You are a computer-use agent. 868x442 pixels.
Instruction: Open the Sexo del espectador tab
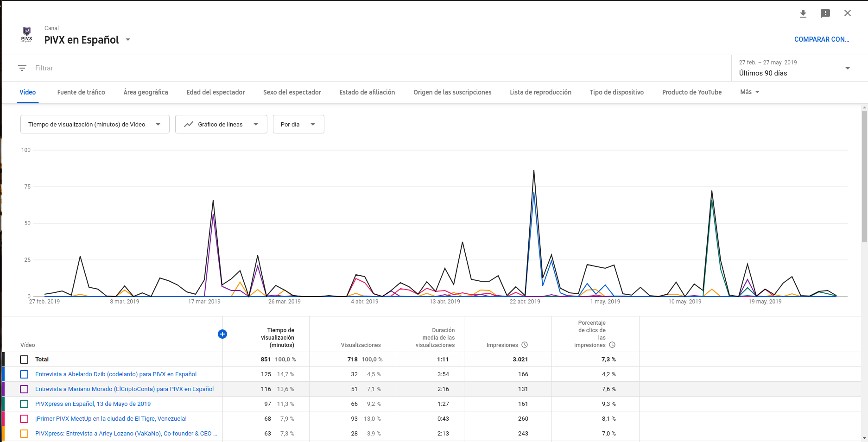click(292, 92)
